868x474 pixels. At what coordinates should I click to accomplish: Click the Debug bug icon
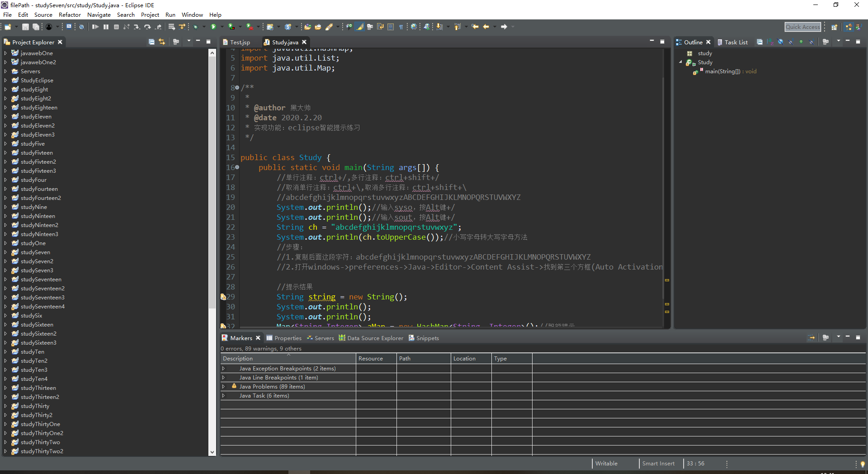pos(196,27)
